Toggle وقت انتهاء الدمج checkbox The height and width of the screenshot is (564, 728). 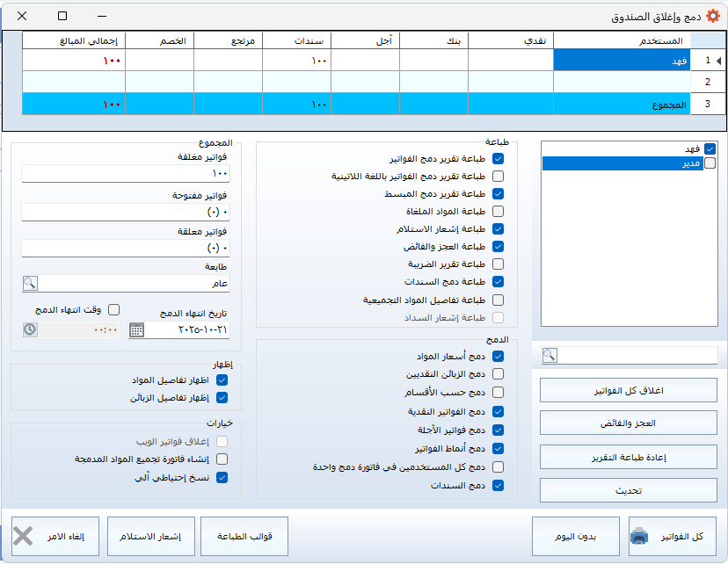pos(113,309)
